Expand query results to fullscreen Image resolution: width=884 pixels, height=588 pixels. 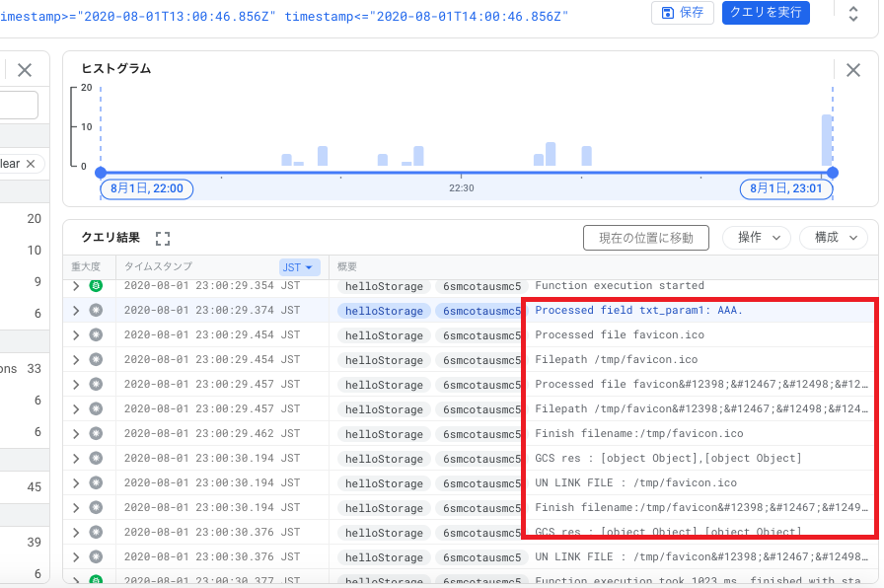click(163, 238)
